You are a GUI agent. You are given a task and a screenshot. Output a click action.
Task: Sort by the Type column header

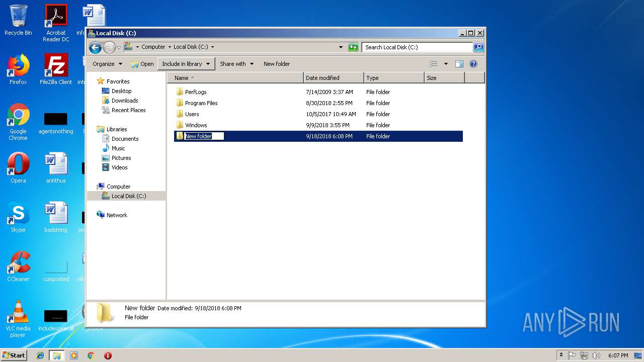point(394,78)
